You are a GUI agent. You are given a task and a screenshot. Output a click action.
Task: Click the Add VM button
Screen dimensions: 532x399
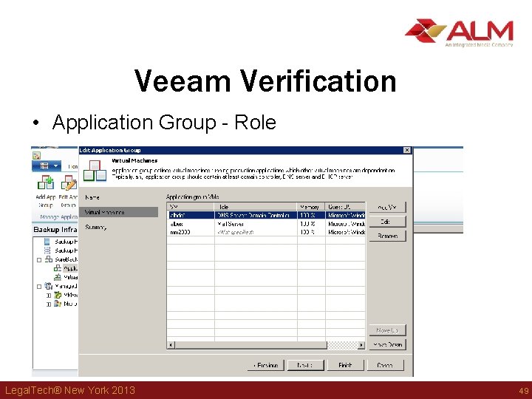(387, 207)
